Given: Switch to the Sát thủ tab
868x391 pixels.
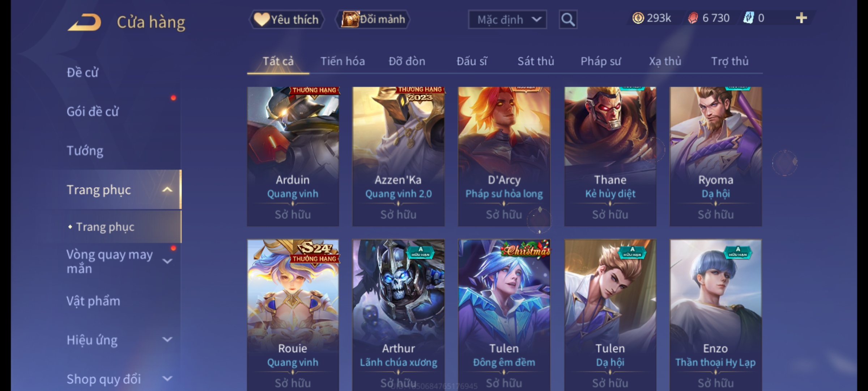Looking at the screenshot, I should tap(536, 61).
